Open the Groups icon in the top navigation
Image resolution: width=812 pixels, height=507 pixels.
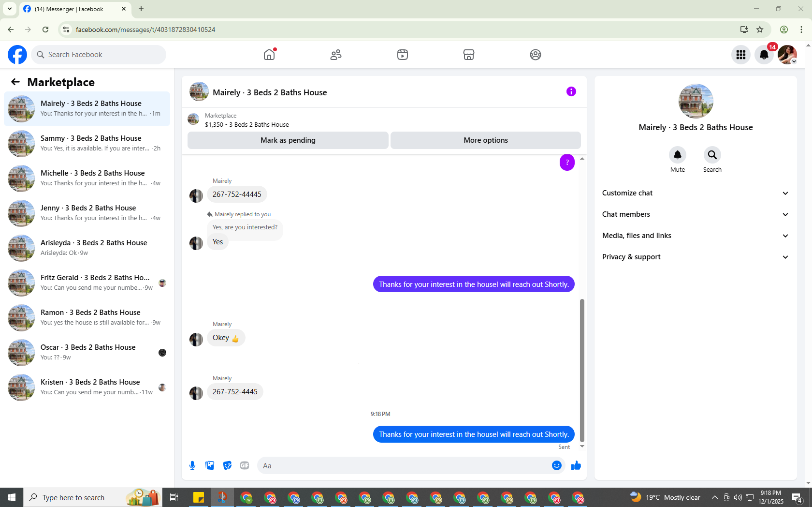[x=536, y=55]
